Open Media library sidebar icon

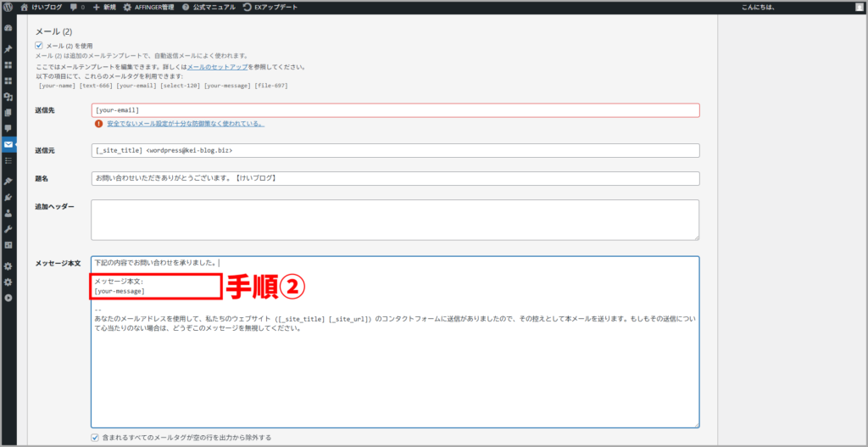tap(8, 97)
